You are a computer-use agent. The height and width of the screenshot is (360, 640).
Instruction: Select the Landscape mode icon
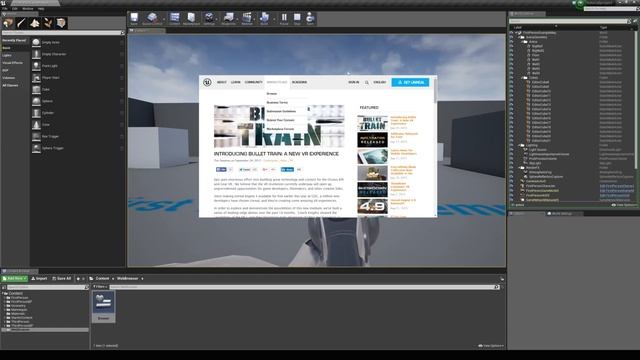coord(35,23)
